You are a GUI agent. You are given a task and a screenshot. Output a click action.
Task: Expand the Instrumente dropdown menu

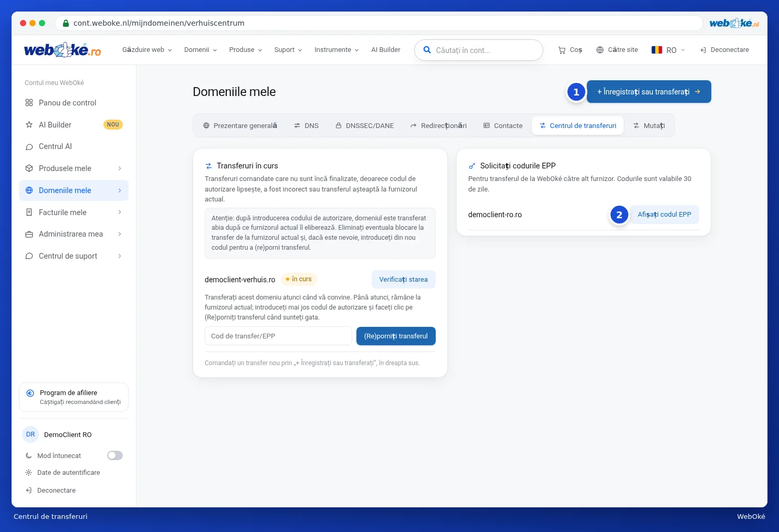pyautogui.click(x=336, y=50)
